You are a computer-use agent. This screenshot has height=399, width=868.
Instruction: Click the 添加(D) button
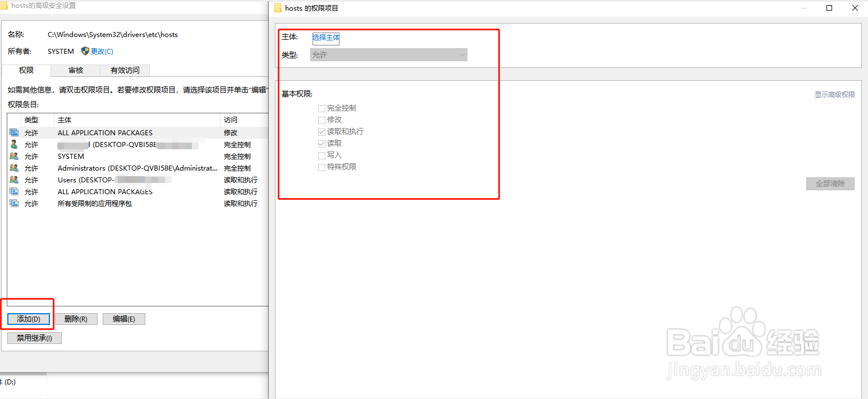28,318
